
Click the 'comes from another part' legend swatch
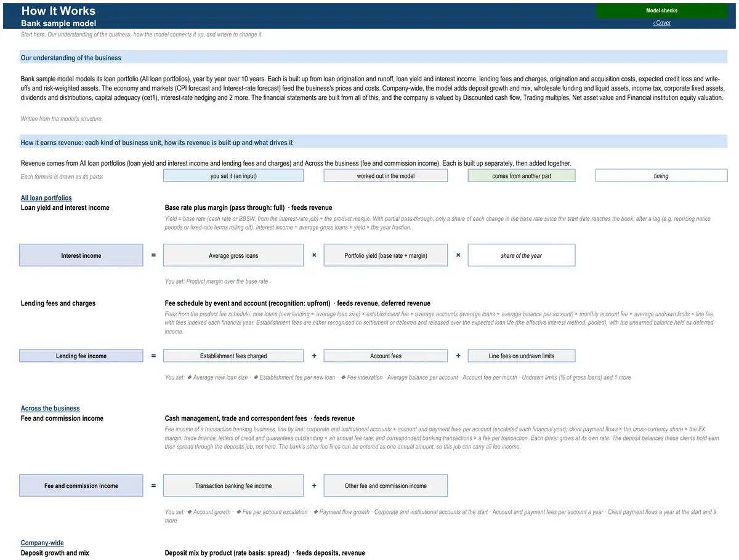pyautogui.click(x=522, y=176)
